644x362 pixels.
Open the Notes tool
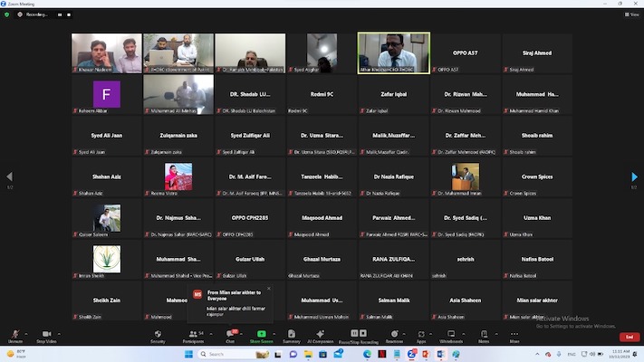484,336
